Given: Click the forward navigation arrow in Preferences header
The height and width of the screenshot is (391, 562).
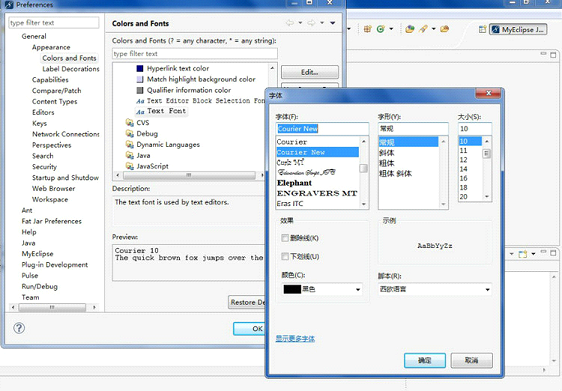Looking at the screenshot, I should click(311, 23).
